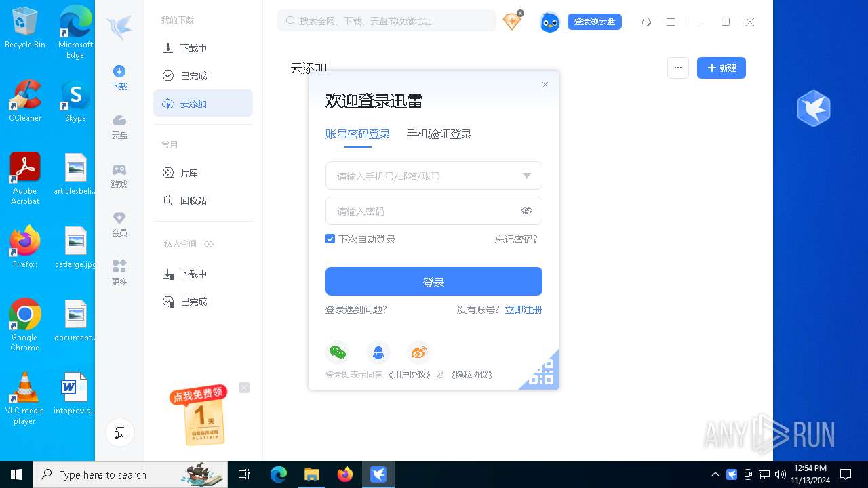Click the 新建 new task button
Image resolution: width=868 pixels, height=488 pixels.
722,68
